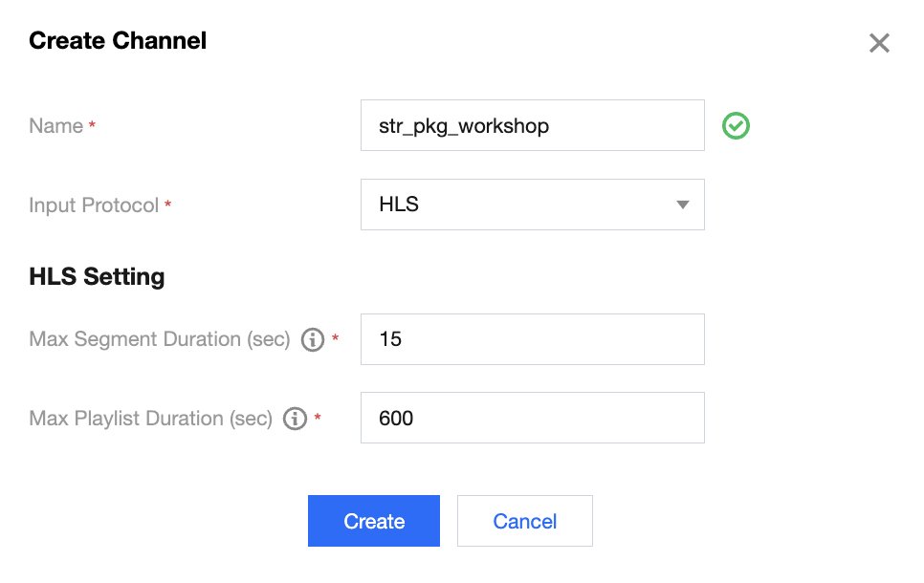Click the Name field label
The width and height of the screenshot is (924, 583).
(56, 125)
